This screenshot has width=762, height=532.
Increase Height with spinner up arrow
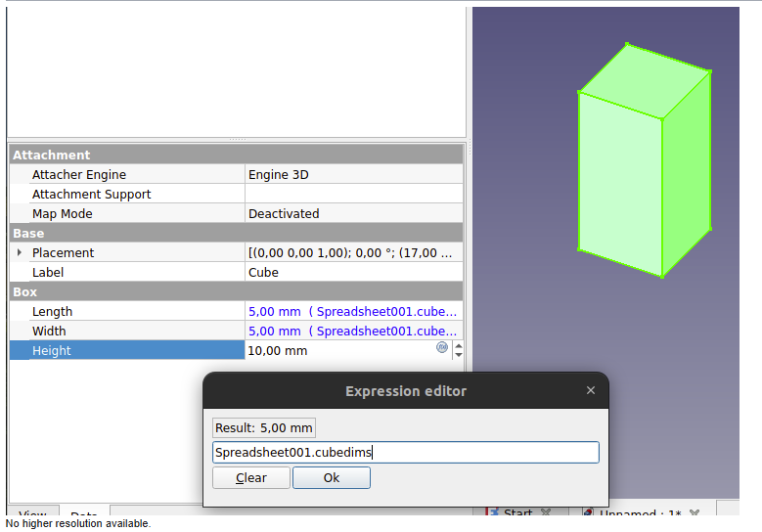pos(458,345)
